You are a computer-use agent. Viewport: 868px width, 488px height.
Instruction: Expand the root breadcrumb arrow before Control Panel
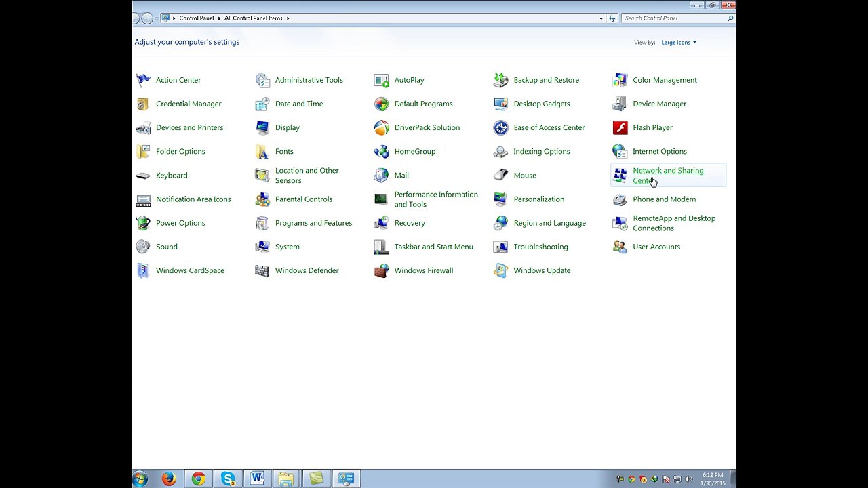point(174,18)
